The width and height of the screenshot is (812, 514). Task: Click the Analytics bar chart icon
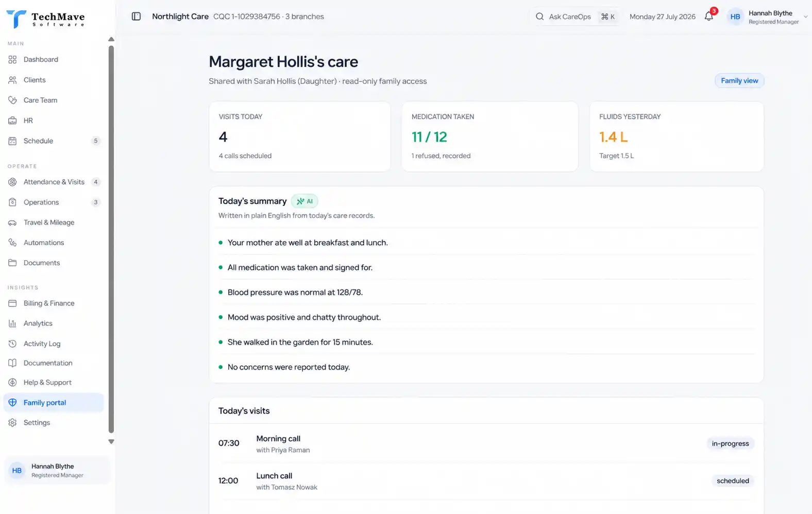pos(12,323)
